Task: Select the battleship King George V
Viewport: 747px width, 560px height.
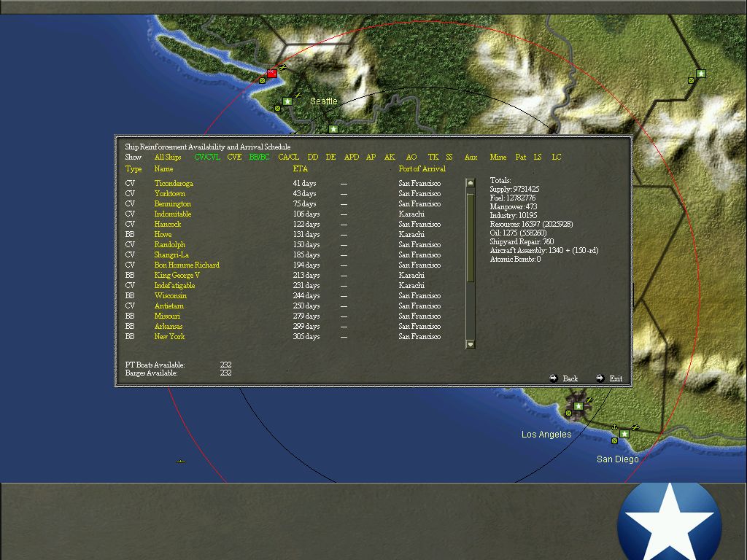Action: (177, 275)
